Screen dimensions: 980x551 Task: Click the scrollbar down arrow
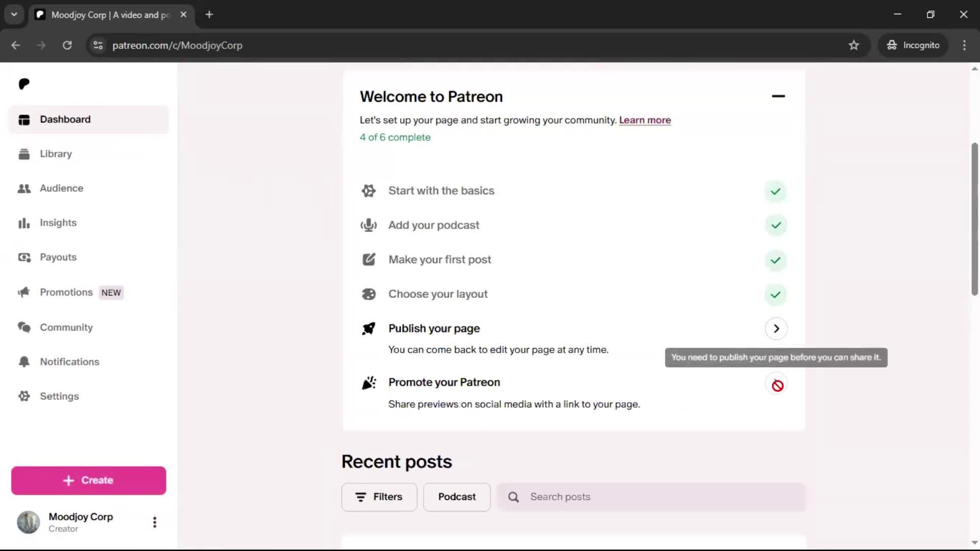tap(974, 543)
